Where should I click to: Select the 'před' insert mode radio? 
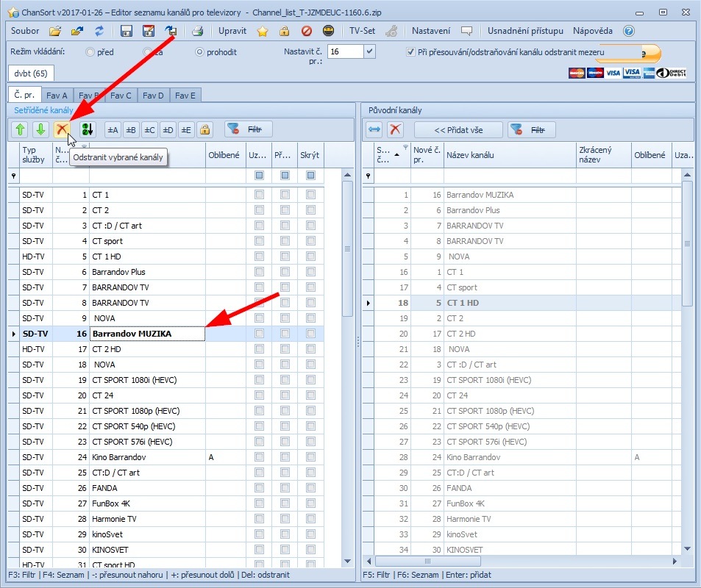(90, 52)
